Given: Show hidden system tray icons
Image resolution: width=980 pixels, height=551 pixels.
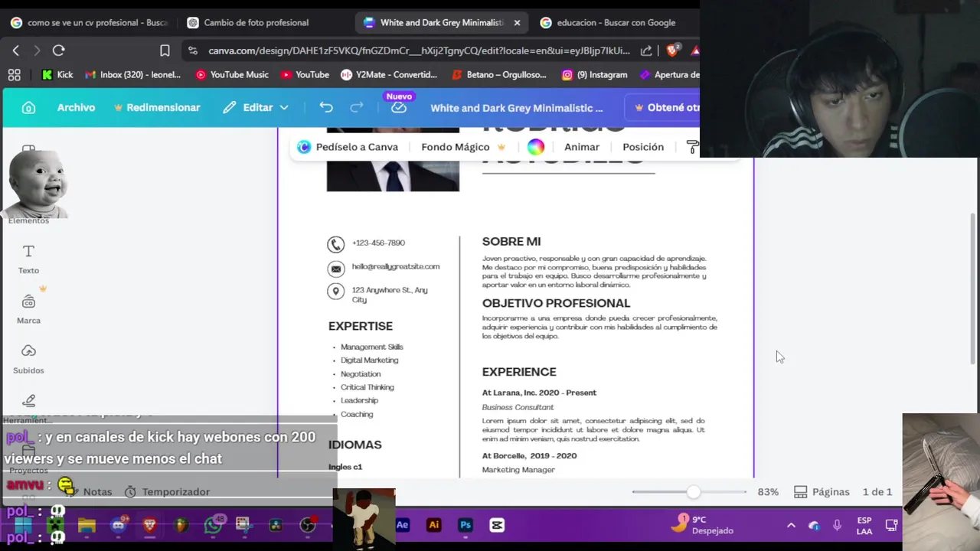Looking at the screenshot, I should click(x=791, y=525).
